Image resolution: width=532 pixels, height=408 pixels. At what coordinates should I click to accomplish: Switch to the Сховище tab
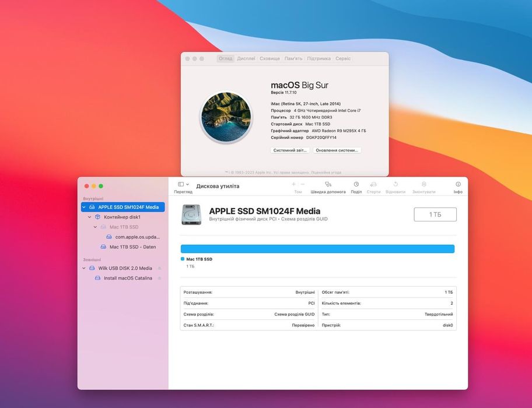(x=269, y=59)
